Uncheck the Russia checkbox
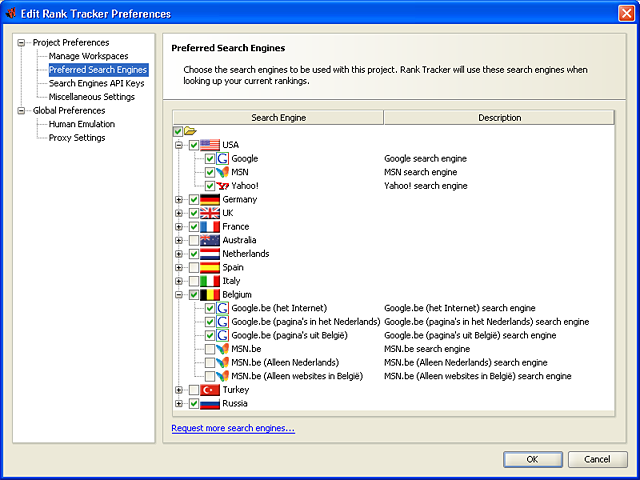Image resolution: width=640 pixels, height=480 pixels. click(194, 404)
